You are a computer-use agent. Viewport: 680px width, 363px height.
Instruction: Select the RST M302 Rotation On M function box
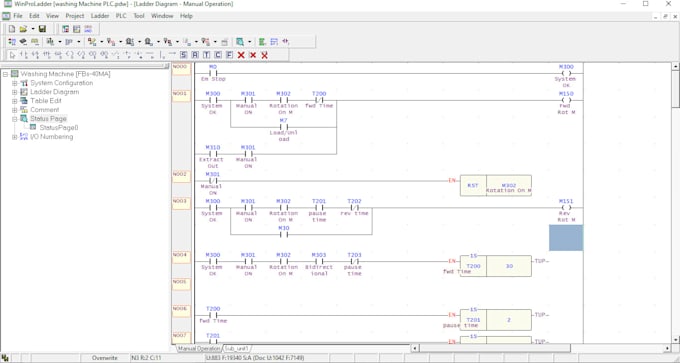tap(496, 186)
